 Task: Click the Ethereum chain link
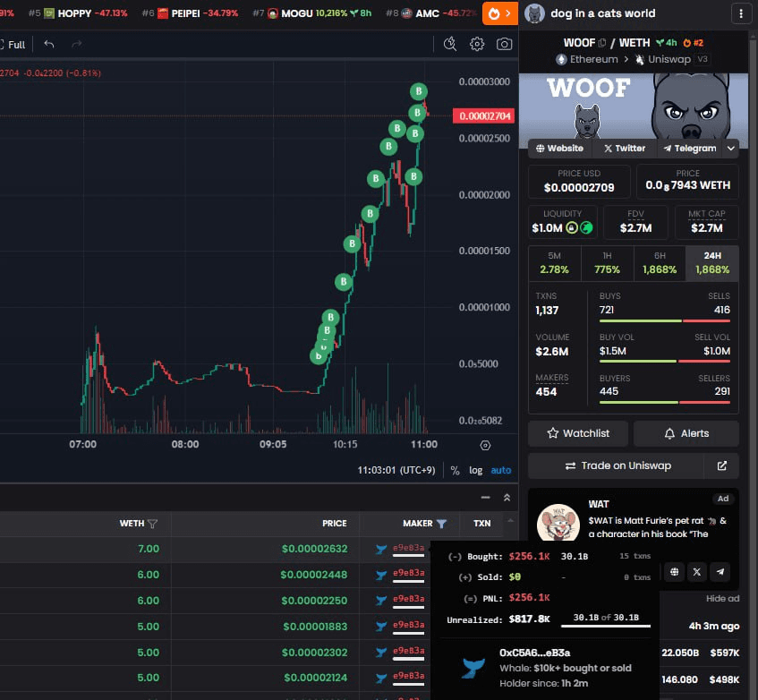(x=587, y=59)
